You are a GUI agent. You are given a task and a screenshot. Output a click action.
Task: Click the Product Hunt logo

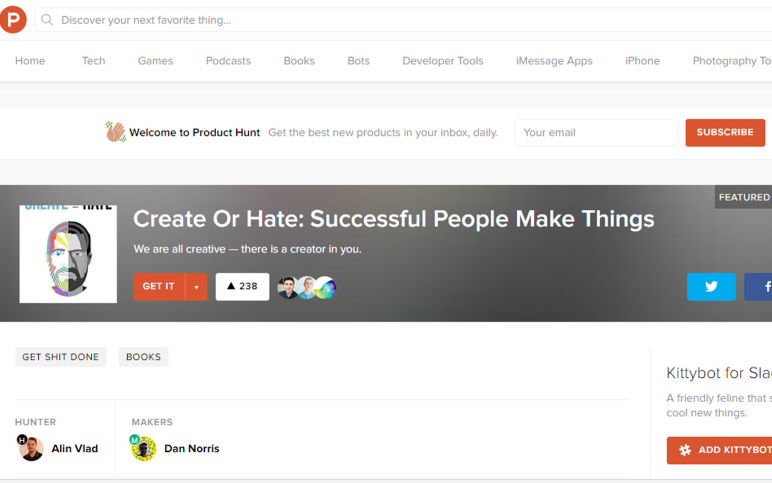click(13, 20)
